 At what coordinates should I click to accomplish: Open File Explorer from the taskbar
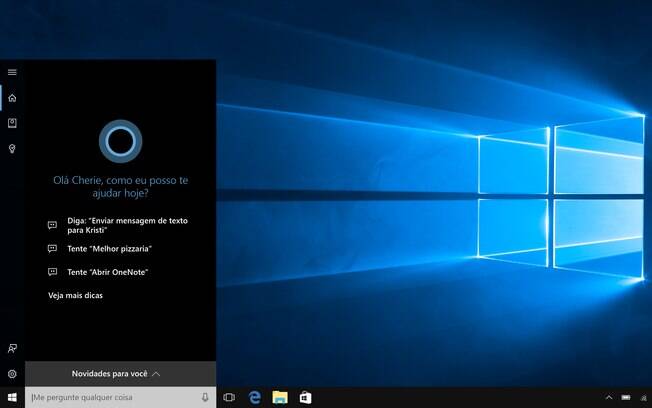click(280, 397)
